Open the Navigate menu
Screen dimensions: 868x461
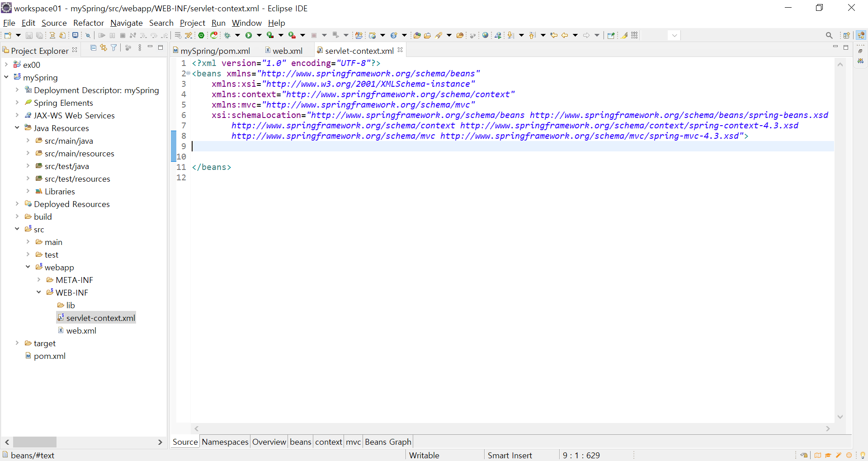127,23
